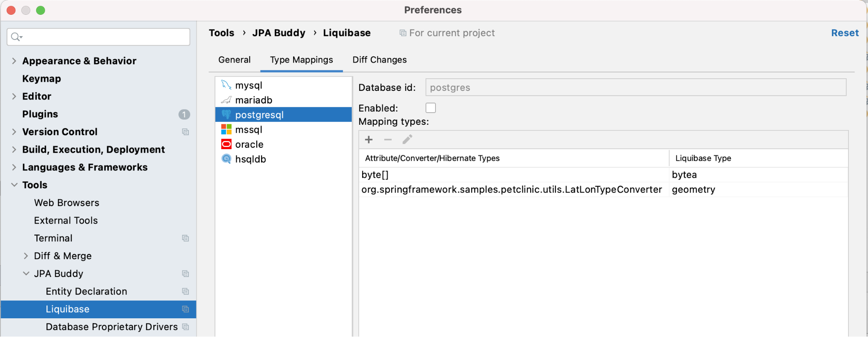The width and height of the screenshot is (868, 337).
Task: Expand Appearance & Behavior section
Action: pyautogui.click(x=14, y=61)
